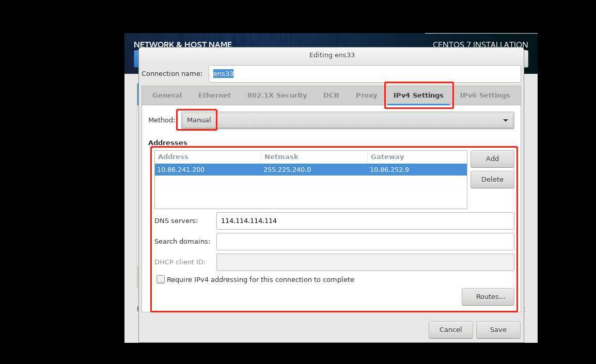Enable Require IPv4 addressing checkbox
This screenshot has height=364, width=596.
[x=161, y=280]
